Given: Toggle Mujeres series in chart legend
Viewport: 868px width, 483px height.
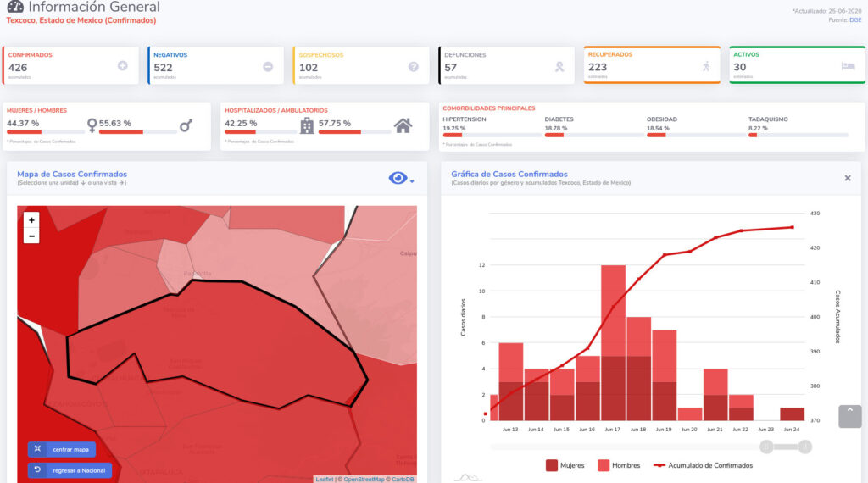Looking at the screenshot, I should pyautogui.click(x=565, y=464).
